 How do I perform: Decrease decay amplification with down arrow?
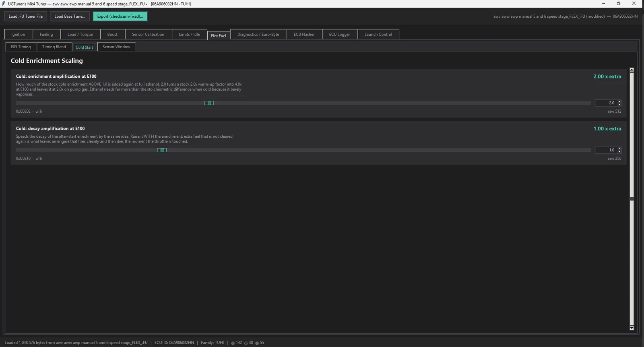click(619, 152)
